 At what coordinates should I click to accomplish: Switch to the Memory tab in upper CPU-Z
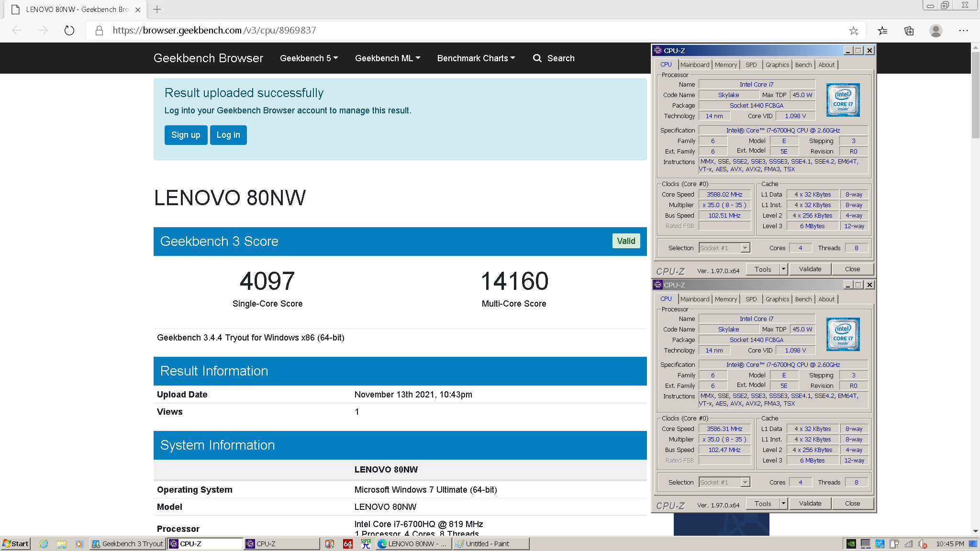(x=726, y=65)
